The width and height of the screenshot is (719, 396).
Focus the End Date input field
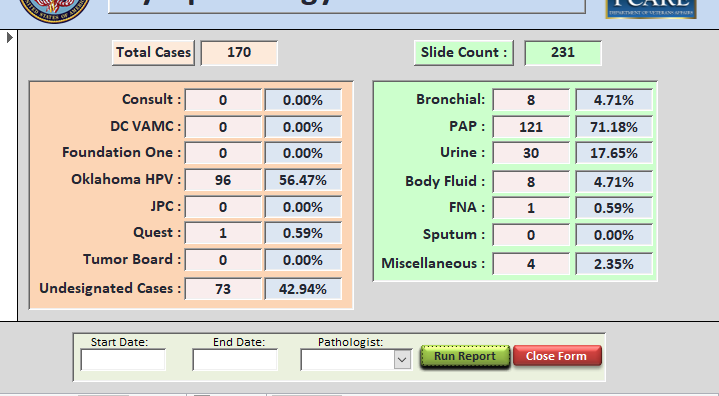coord(235,360)
